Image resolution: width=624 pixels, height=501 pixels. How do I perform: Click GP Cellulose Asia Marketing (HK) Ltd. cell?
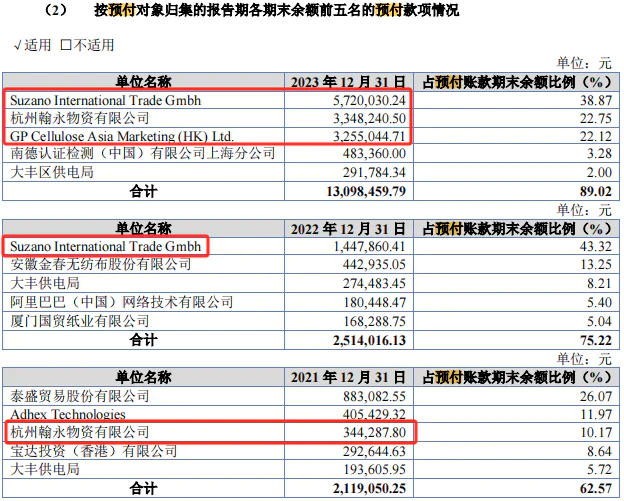coord(121,136)
